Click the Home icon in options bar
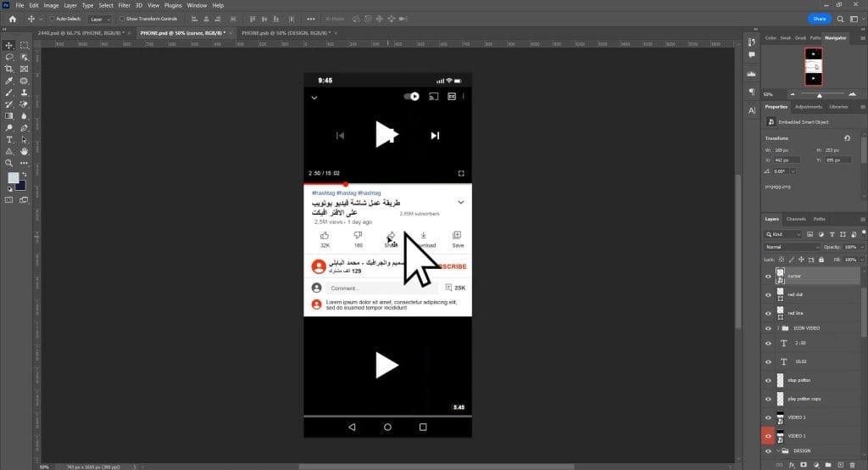This screenshot has width=868, height=470. [x=12, y=19]
